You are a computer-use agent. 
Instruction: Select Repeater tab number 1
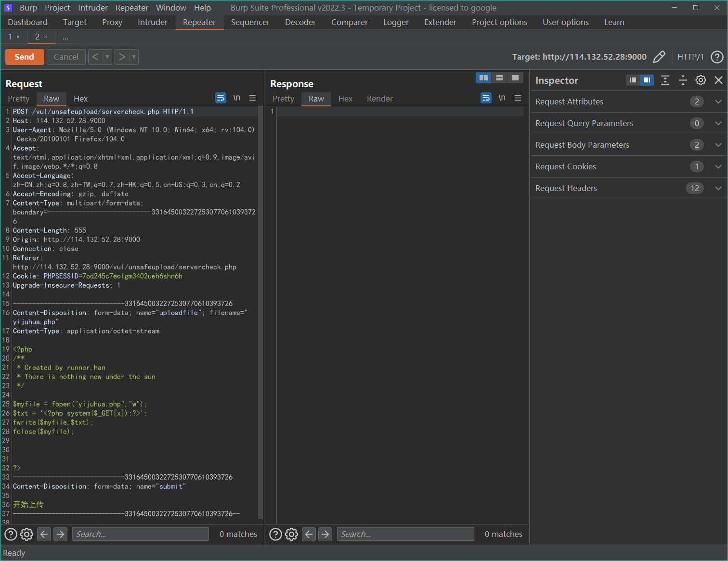coord(10,37)
